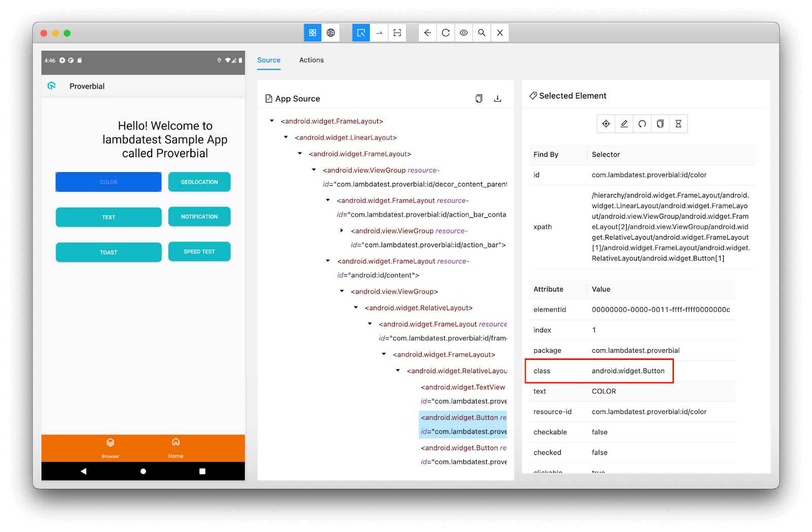Download the App Source XML file
812x532 pixels.
coord(497,98)
